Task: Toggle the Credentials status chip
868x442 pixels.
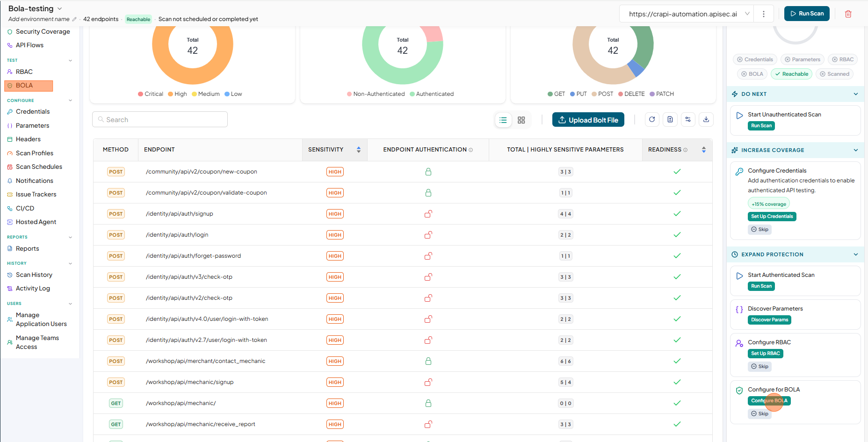Action: click(x=755, y=59)
